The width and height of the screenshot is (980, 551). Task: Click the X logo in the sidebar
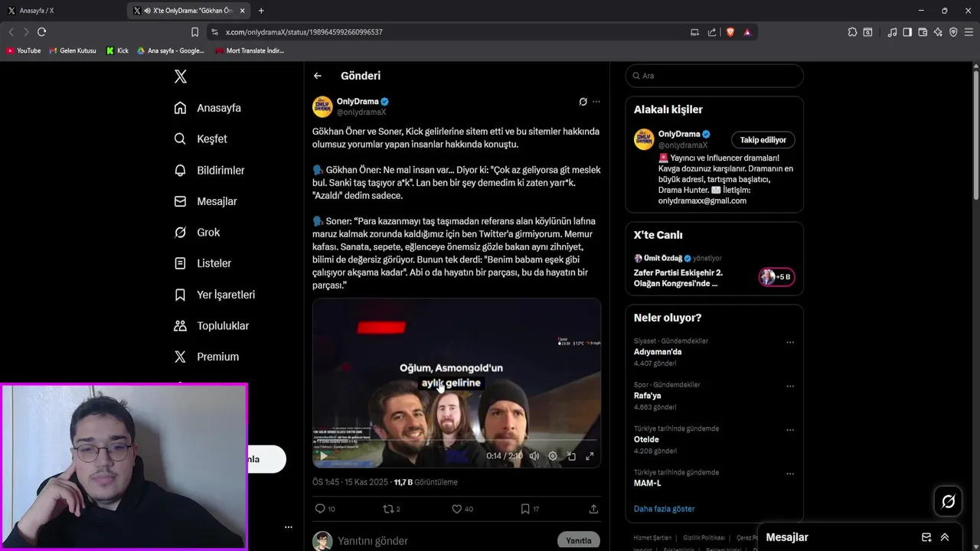[x=180, y=77]
